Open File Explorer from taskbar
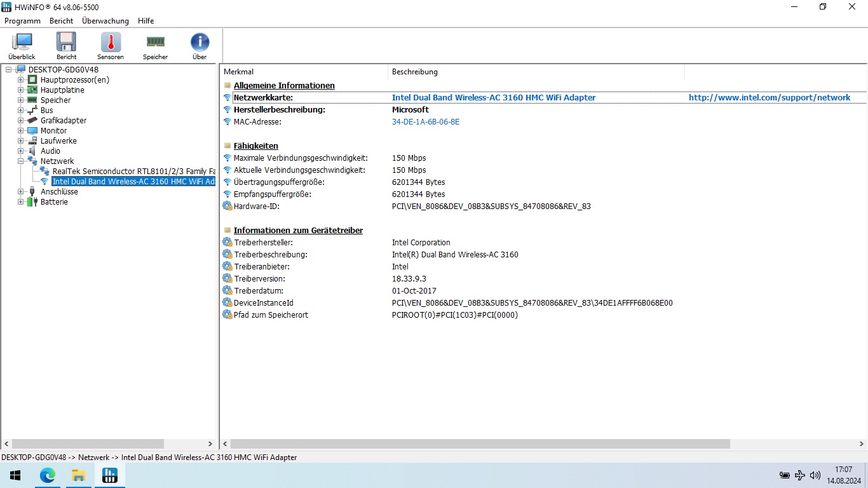This screenshot has width=868, height=488. pyautogui.click(x=79, y=475)
